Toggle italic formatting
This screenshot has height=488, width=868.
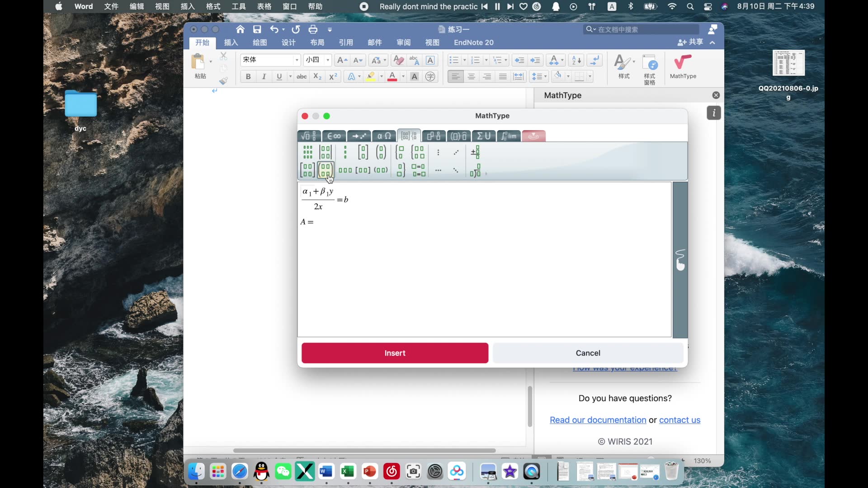264,76
